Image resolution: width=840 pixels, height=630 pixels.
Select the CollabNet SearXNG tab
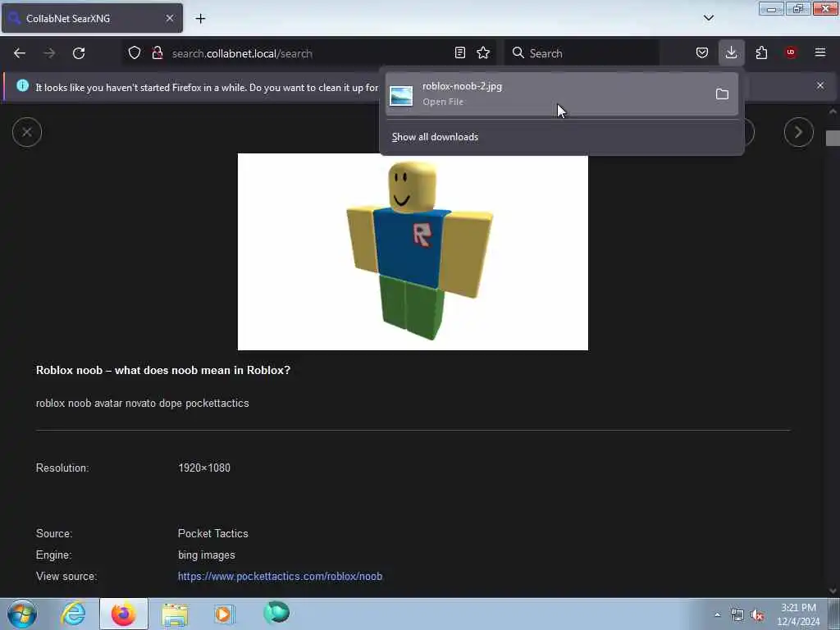point(92,18)
